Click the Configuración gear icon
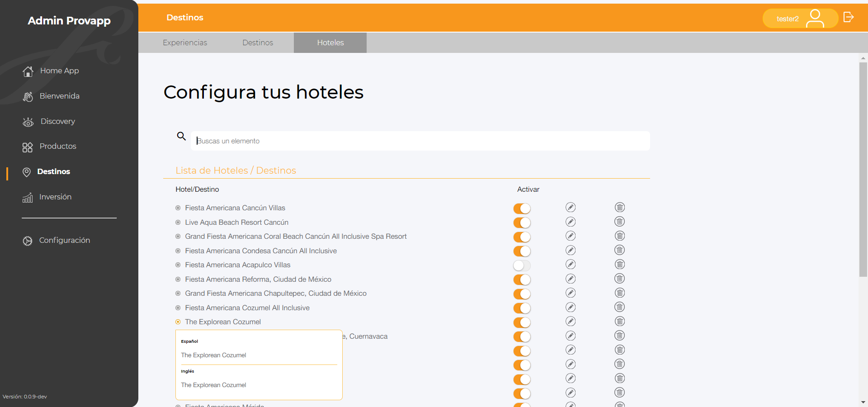Viewport: 868px width, 407px height. tap(28, 241)
